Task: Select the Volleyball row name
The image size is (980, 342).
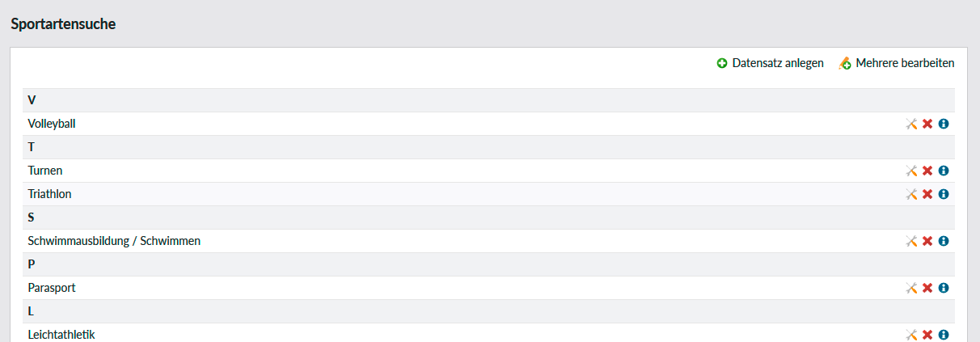Action: click(x=52, y=124)
